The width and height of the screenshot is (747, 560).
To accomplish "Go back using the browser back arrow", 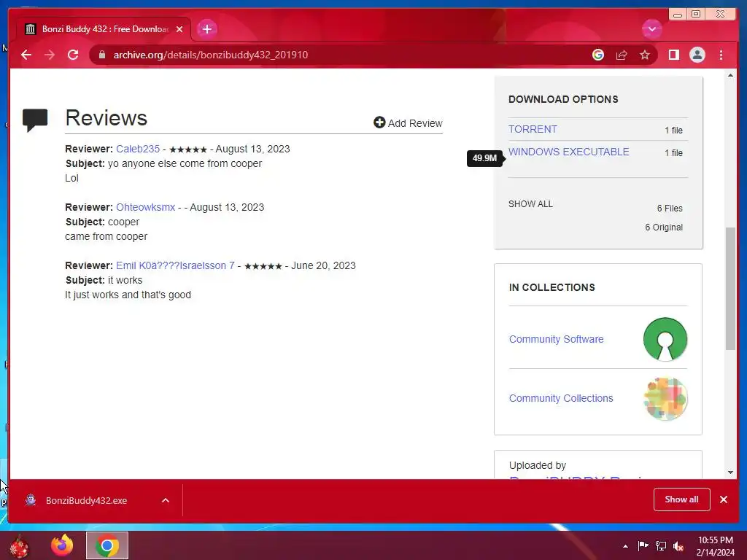I will (26, 55).
